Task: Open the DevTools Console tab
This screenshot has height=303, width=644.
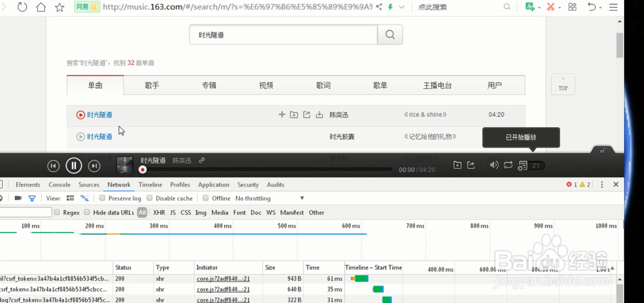Action: click(59, 184)
